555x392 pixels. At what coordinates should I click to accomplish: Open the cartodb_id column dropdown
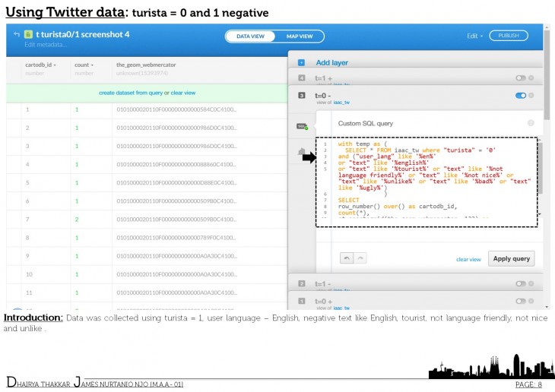[41, 65]
